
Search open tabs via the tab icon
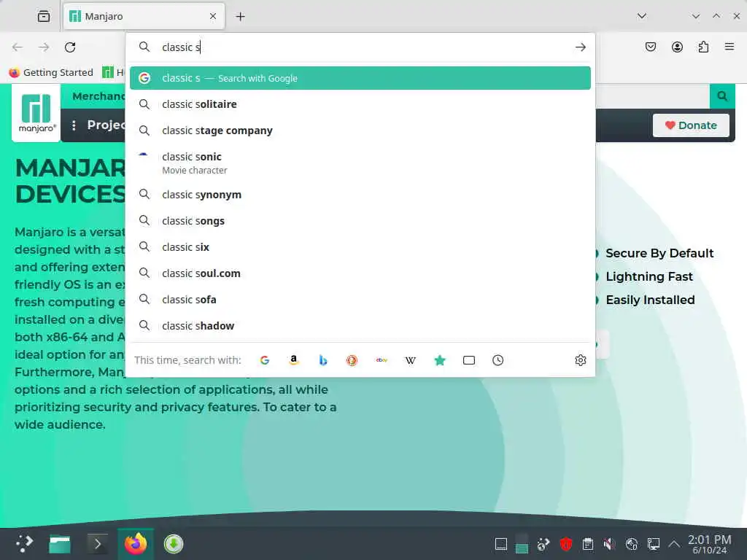pos(469,360)
